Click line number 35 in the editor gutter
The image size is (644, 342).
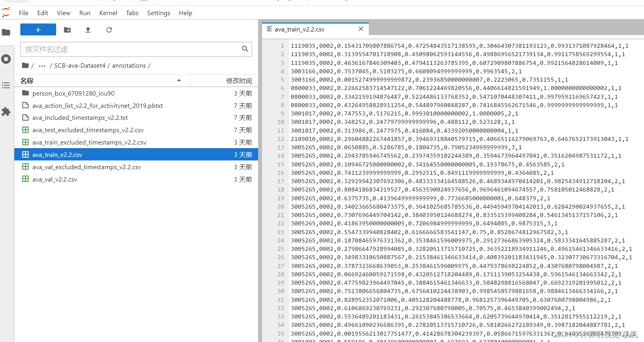(x=281, y=334)
